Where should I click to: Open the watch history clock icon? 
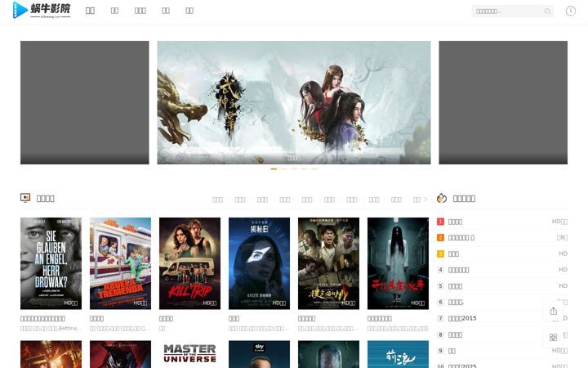pyautogui.click(x=570, y=11)
